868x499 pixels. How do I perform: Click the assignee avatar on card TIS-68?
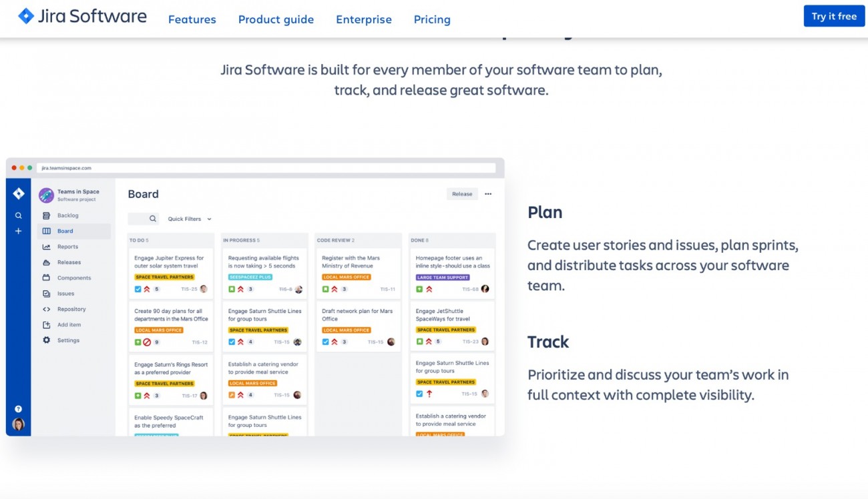tap(485, 289)
